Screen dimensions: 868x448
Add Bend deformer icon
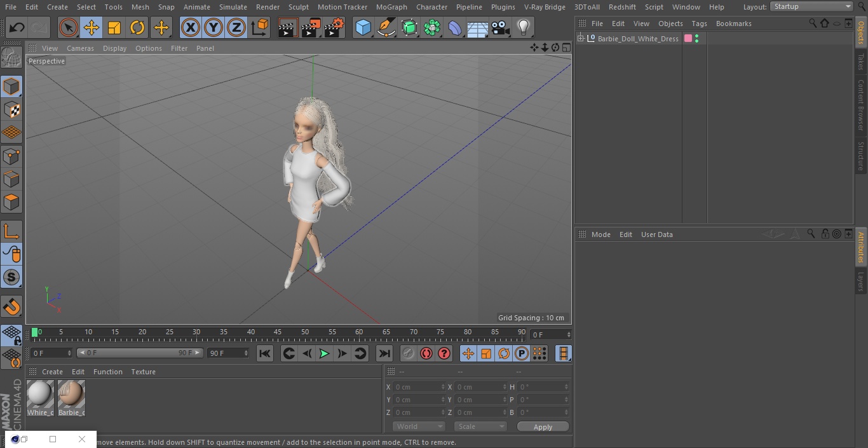[455, 27]
